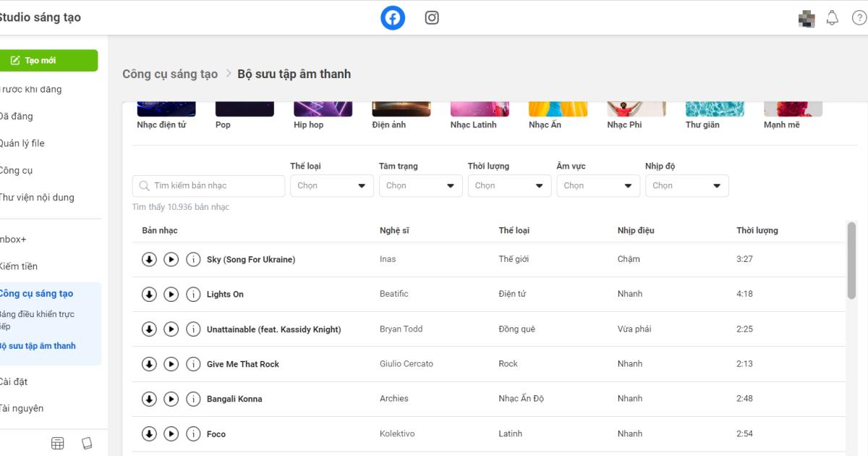Switch to the Facebook platform icon
868x456 pixels.
coord(393,18)
